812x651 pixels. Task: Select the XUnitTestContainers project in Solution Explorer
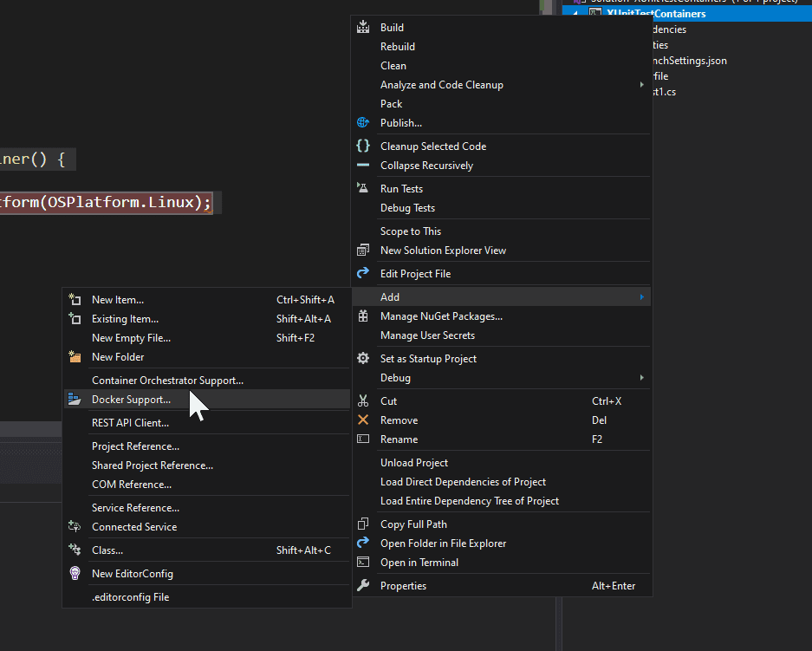[656, 14]
